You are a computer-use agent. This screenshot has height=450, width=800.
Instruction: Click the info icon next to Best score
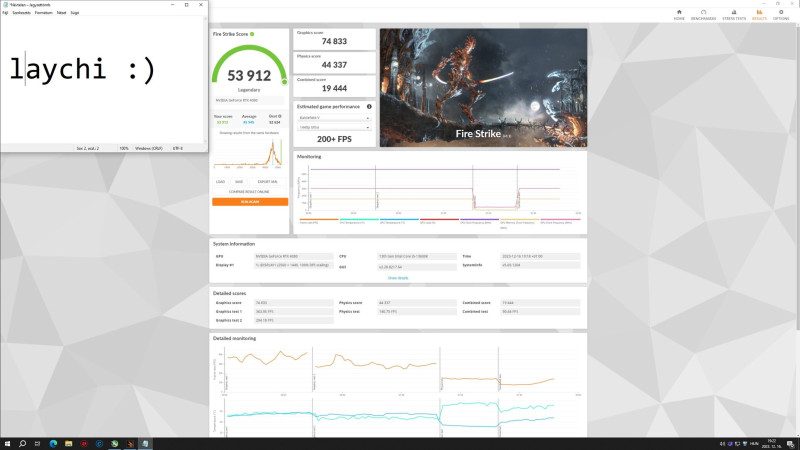pyautogui.click(x=280, y=116)
